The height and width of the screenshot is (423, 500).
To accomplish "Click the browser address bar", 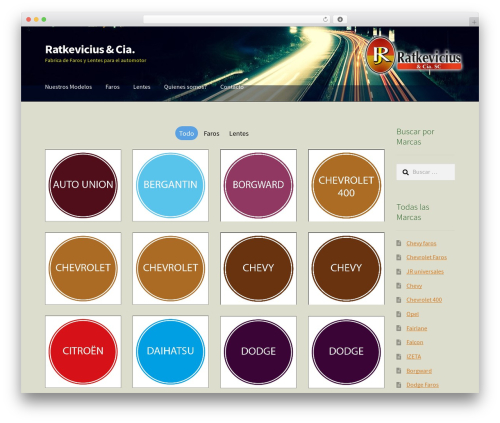I will pos(237,19).
